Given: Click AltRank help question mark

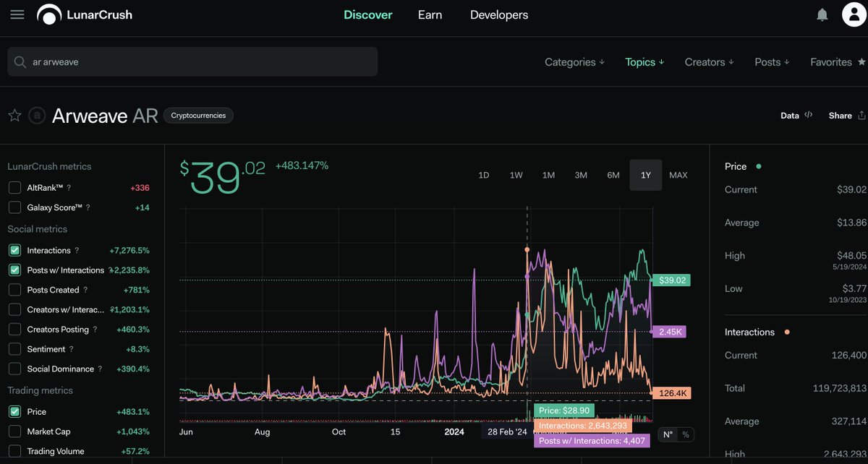Looking at the screenshot, I should pyautogui.click(x=69, y=188).
